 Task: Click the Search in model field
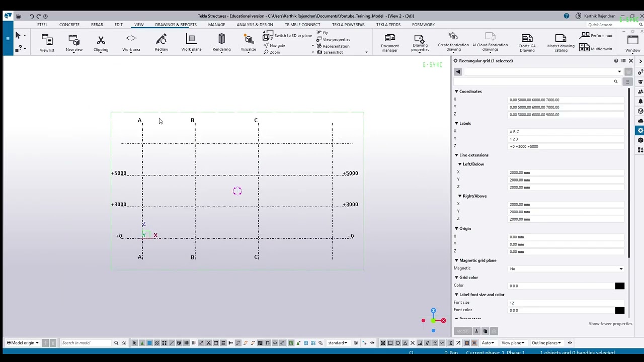86,343
